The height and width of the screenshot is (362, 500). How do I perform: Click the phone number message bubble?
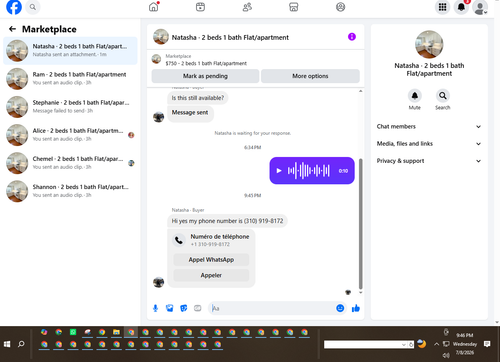227,221
